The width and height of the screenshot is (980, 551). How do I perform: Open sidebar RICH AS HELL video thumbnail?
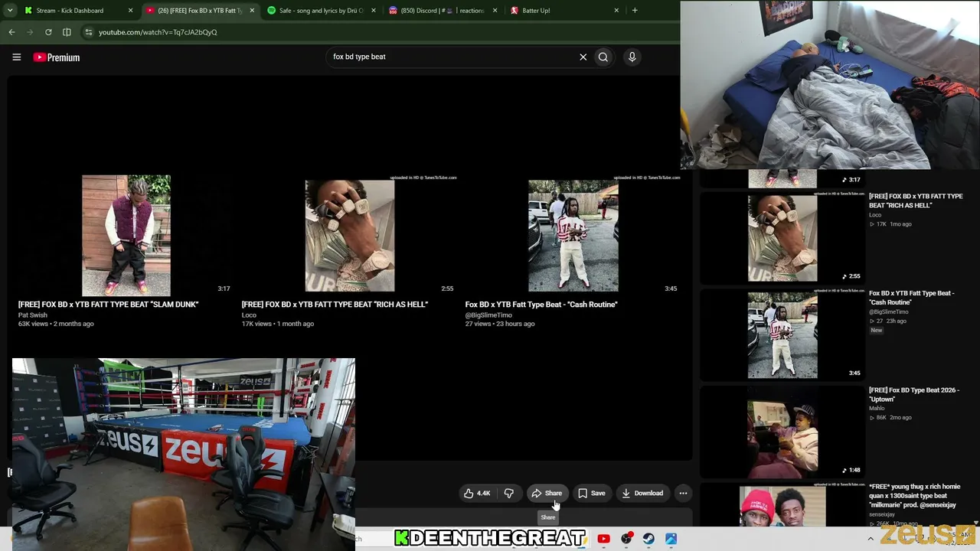(782, 238)
